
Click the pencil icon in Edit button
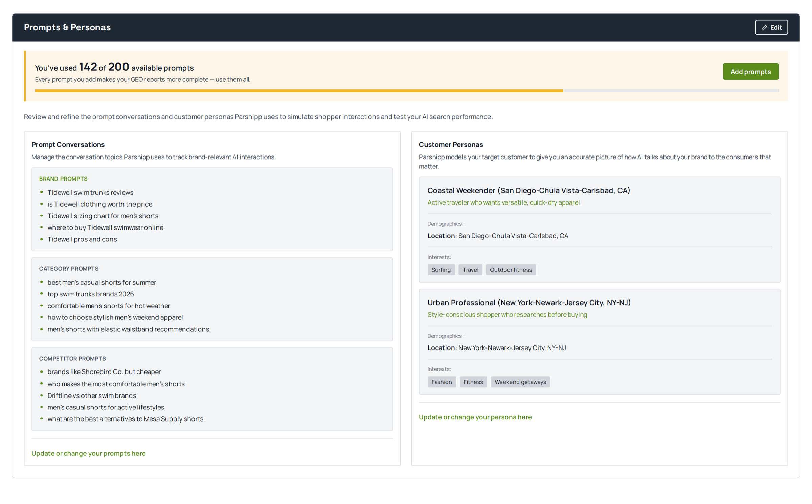(x=764, y=28)
